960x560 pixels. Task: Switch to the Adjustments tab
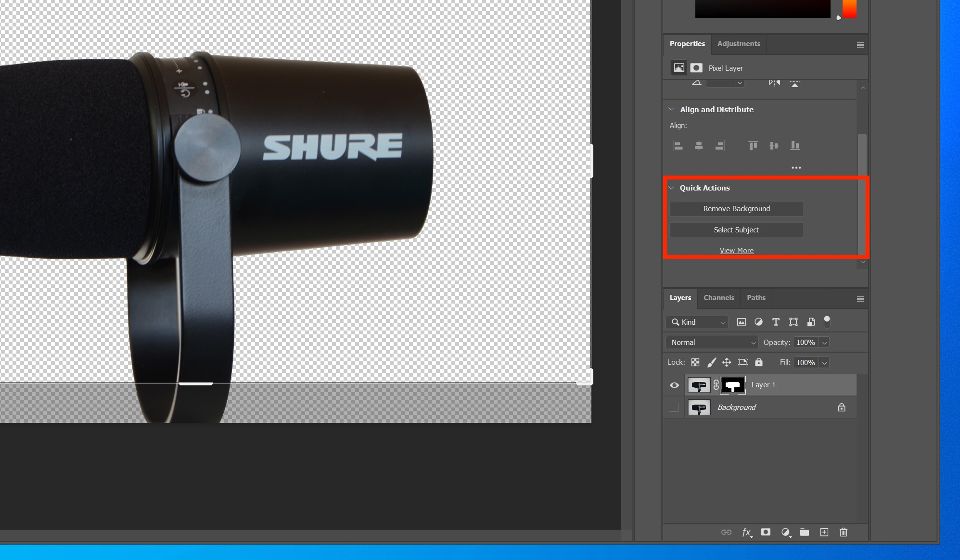click(739, 44)
